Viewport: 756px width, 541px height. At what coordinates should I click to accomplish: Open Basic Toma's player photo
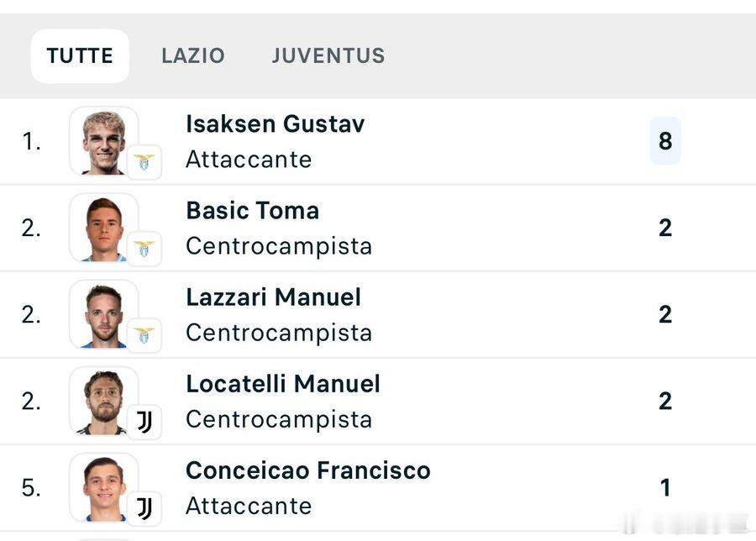(x=103, y=228)
